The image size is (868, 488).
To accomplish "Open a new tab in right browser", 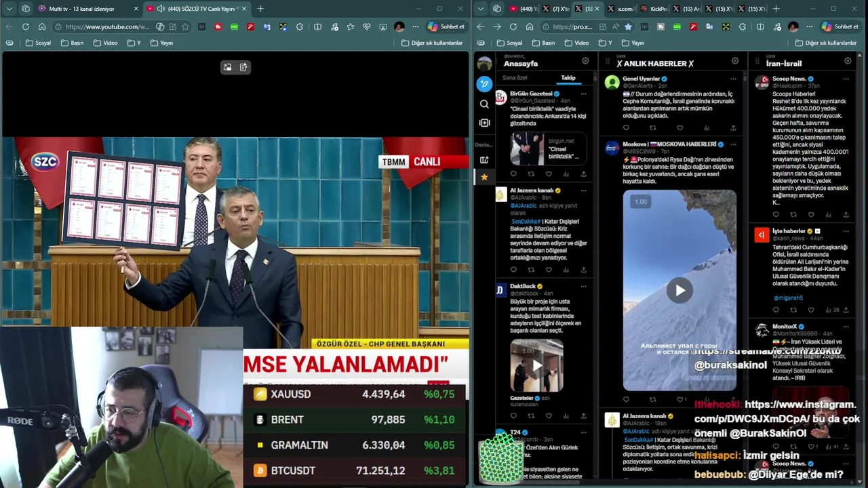I will pos(776,9).
